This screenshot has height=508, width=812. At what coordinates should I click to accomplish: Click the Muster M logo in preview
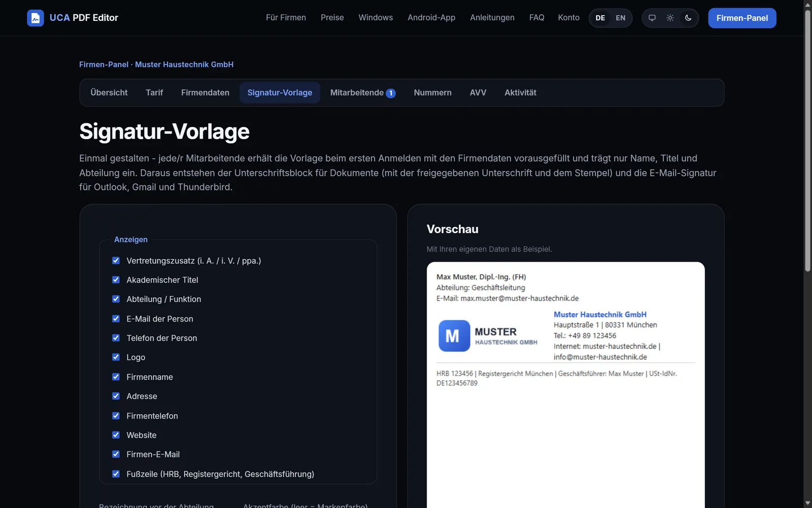point(454,336)
